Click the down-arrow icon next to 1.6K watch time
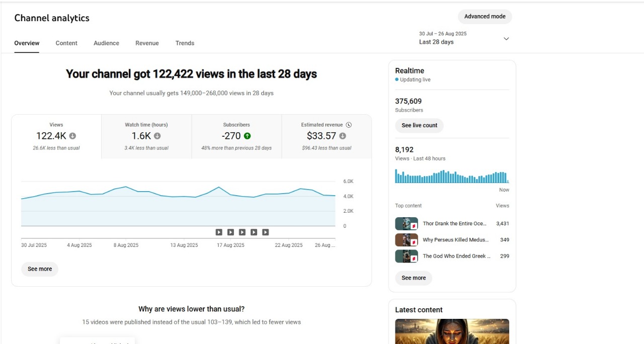 point(157,136)
